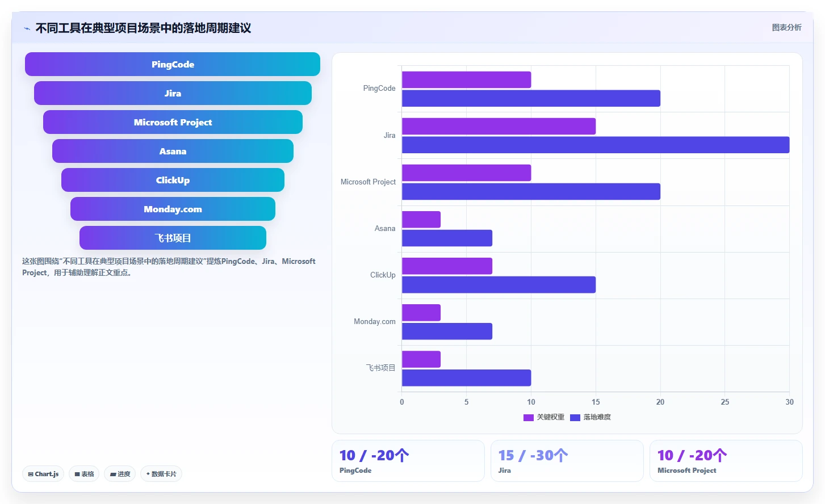Click the 进度 tag

point(120,474)
